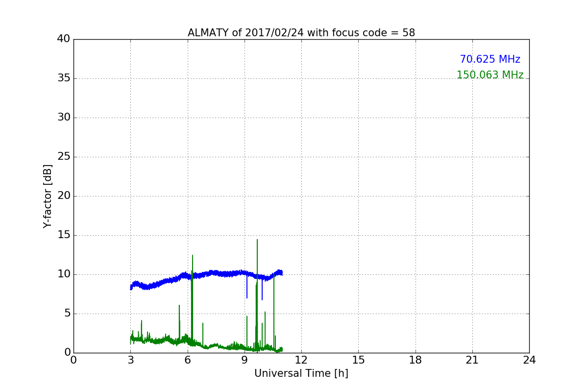
Task: Select the blue '70.625 MHz' legend label
Action: [x=490, y=60]
